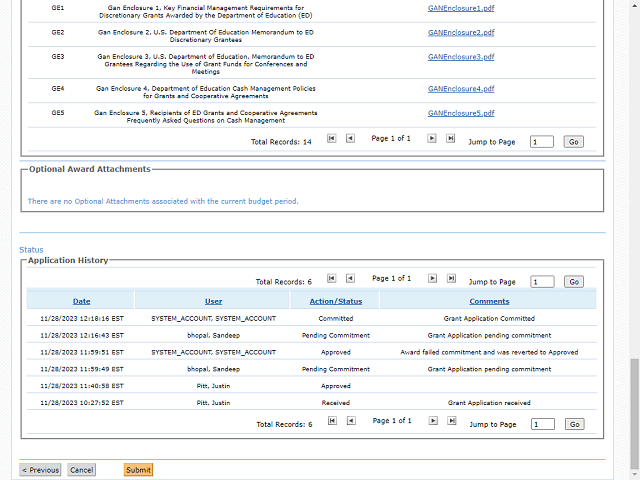Go to last page in enclosures table
Viewport: 640px width, 480px height.
450,139
